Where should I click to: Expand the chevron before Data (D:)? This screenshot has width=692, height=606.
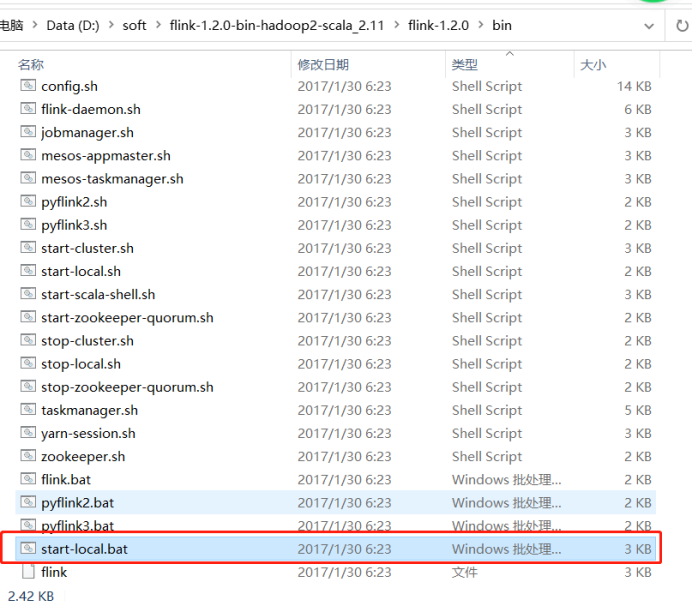point(35,25)
